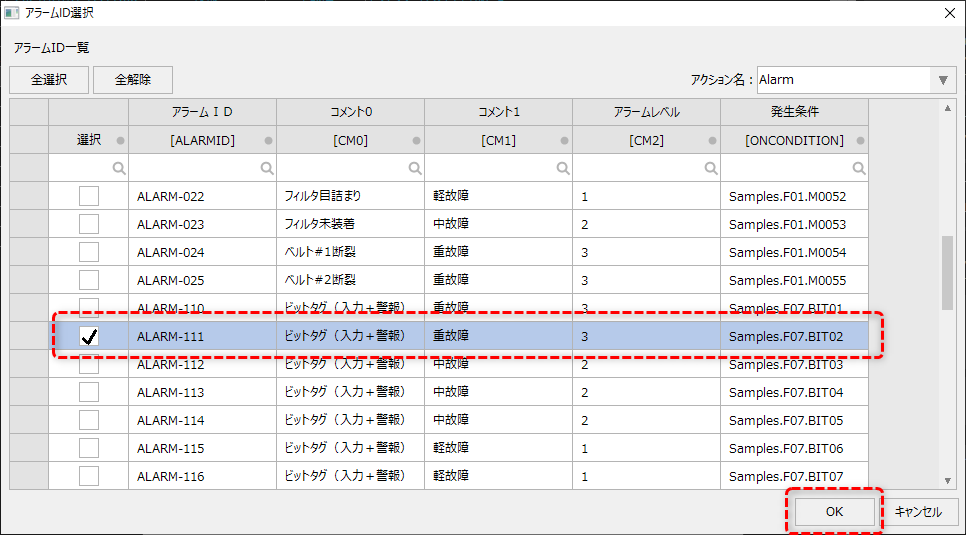
Task: Click search icon in アラームレベル filter field
Action: [x=711, y=169]
